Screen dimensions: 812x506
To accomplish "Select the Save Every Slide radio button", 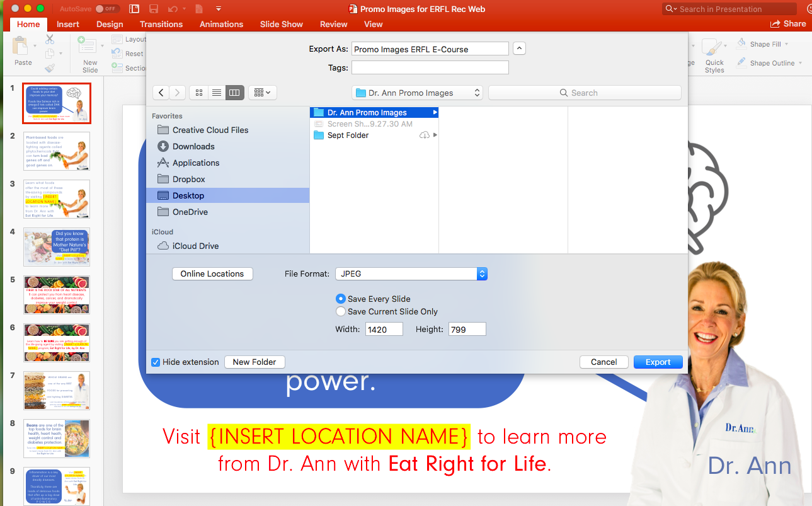I will (x=341, y=299).
